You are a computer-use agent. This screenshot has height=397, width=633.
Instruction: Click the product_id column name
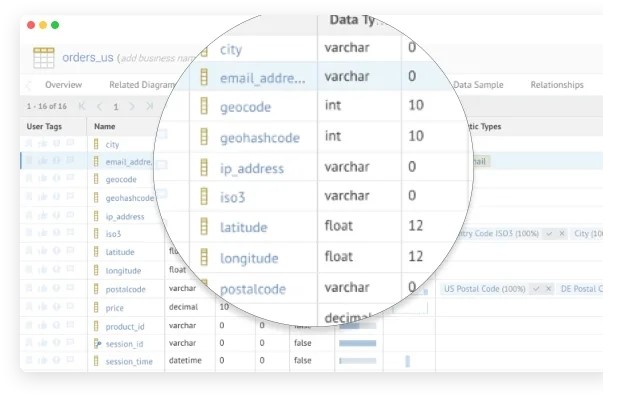125,326
